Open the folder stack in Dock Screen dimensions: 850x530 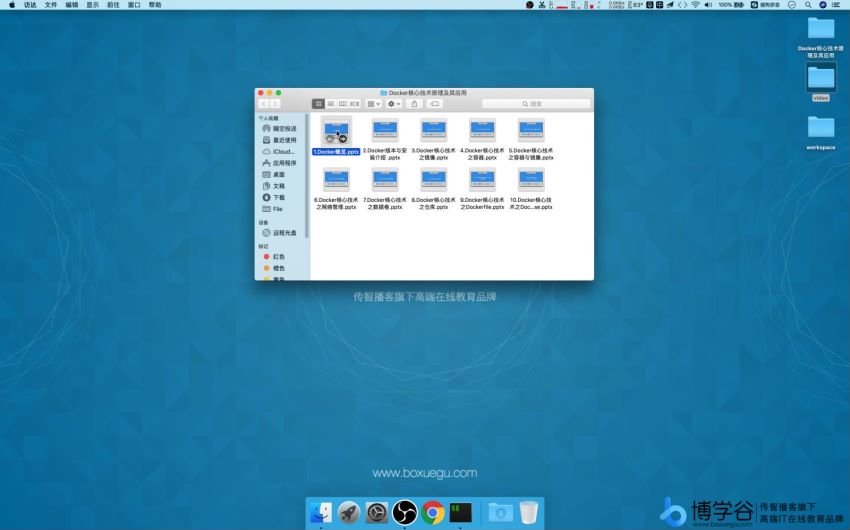pyautogui.click(x=500, y=512)
